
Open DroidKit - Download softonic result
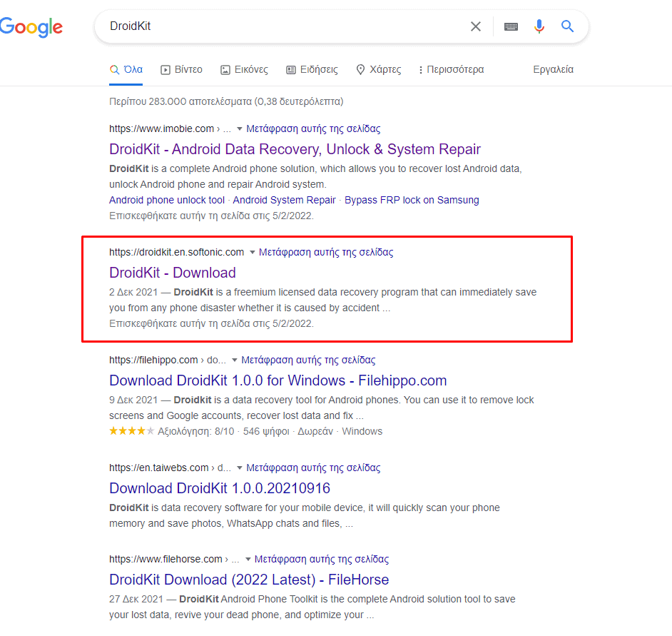pyautogui.click(x=172, y=273)
